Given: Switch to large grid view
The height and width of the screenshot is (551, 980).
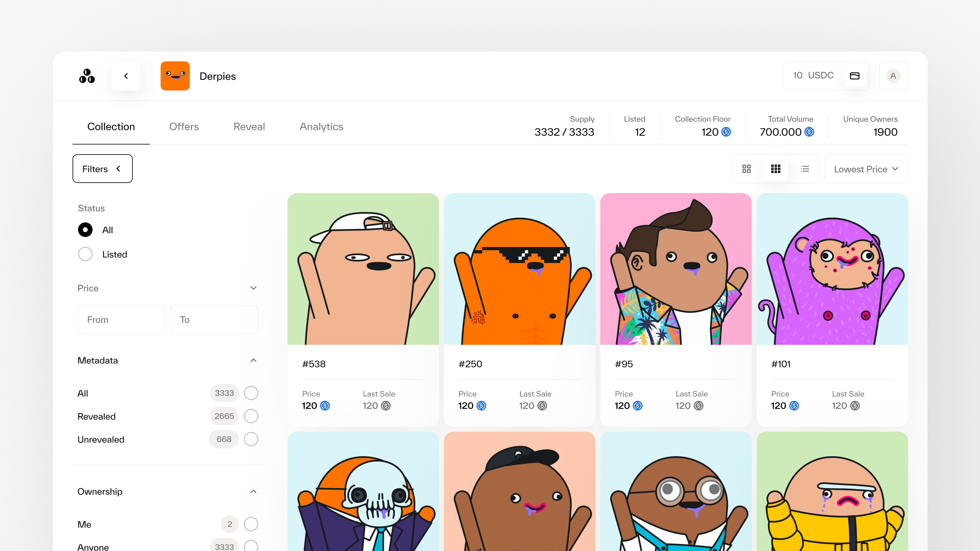Looking at the screenshot, I should click(746, 169).
